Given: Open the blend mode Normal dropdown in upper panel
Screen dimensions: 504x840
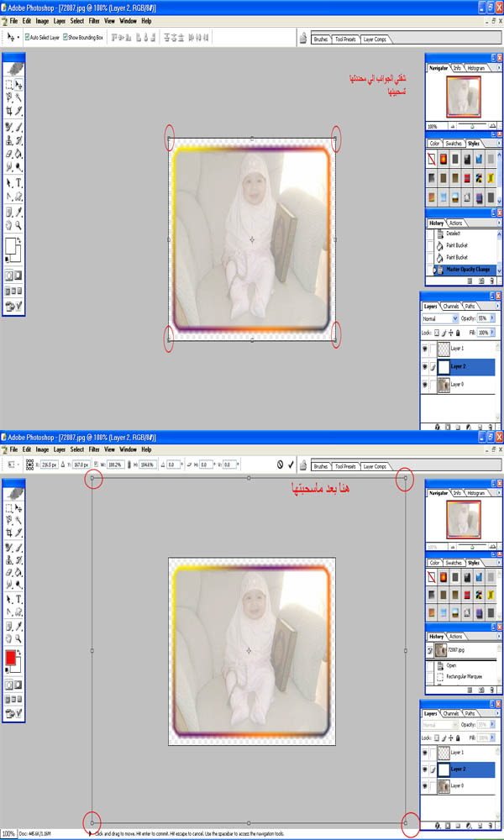Looking at the screenshot, I should click(x=440, y=319).
